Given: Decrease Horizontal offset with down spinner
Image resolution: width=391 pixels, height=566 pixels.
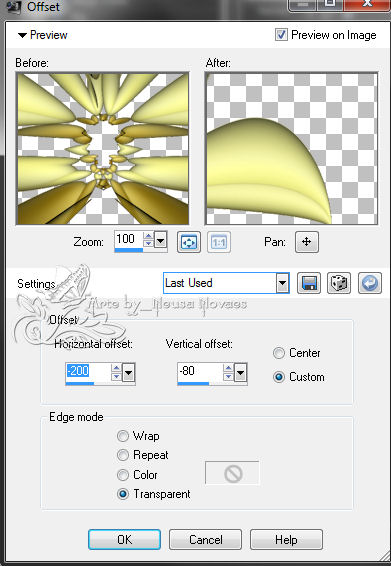Looking at the screenshot, I should (x=116, y=377).
